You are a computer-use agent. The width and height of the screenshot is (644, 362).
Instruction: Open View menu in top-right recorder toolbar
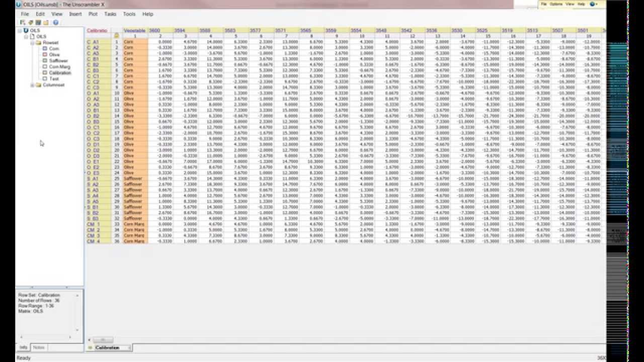coord(570,4)
